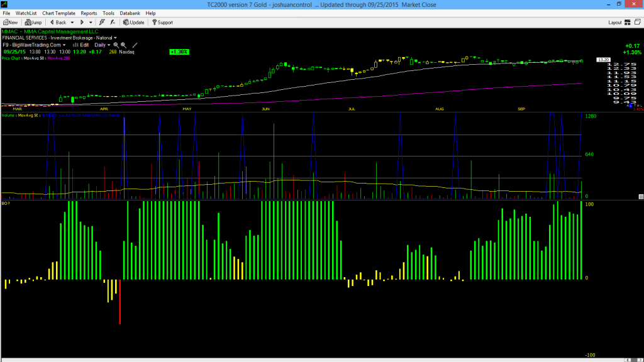This screenshot has width=644, height=362.
Task: Click the first magnifier zoom icon
Action: point(116,45)
